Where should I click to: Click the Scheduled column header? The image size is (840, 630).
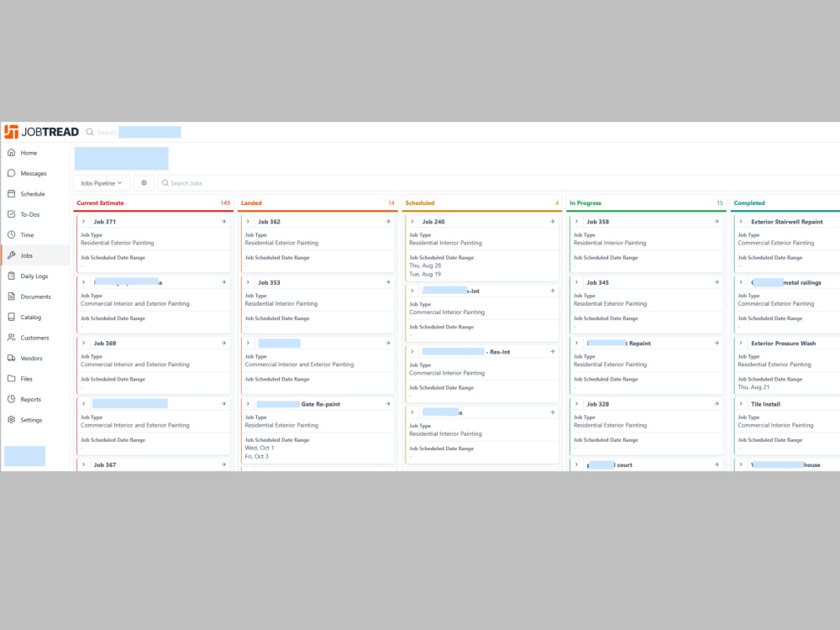coord(420,203)
